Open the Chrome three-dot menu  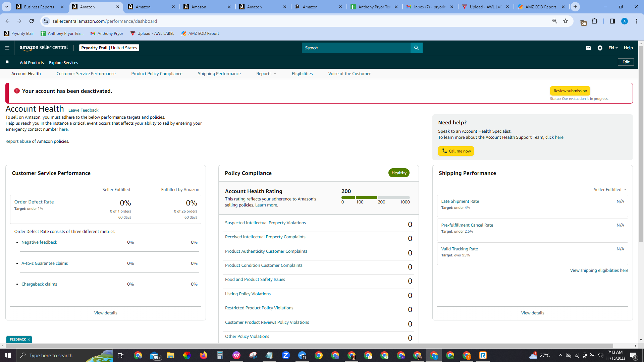[637, 21]
